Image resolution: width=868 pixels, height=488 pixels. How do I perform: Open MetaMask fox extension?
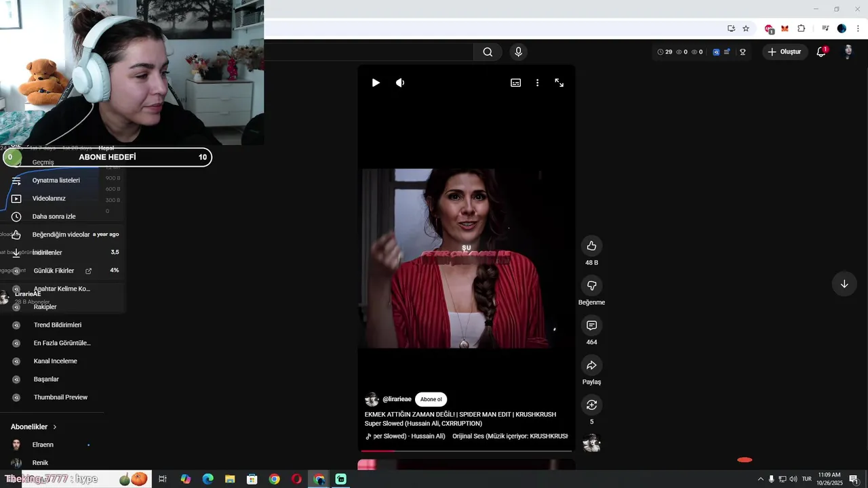(785, 28)
